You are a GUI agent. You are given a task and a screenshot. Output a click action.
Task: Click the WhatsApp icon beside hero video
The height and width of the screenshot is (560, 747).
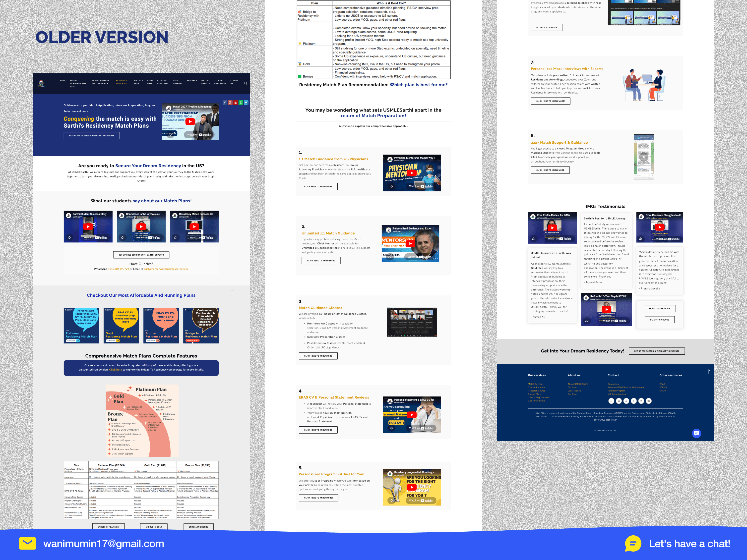click(x=241, y=103)
